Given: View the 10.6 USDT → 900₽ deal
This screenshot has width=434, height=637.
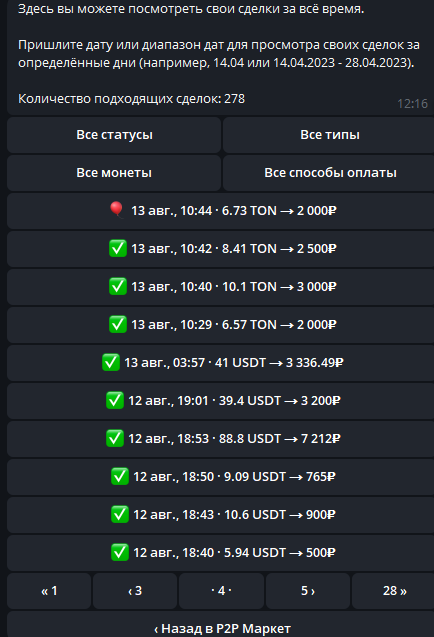Looking at the screenshot, I should [x=221, y=515].
